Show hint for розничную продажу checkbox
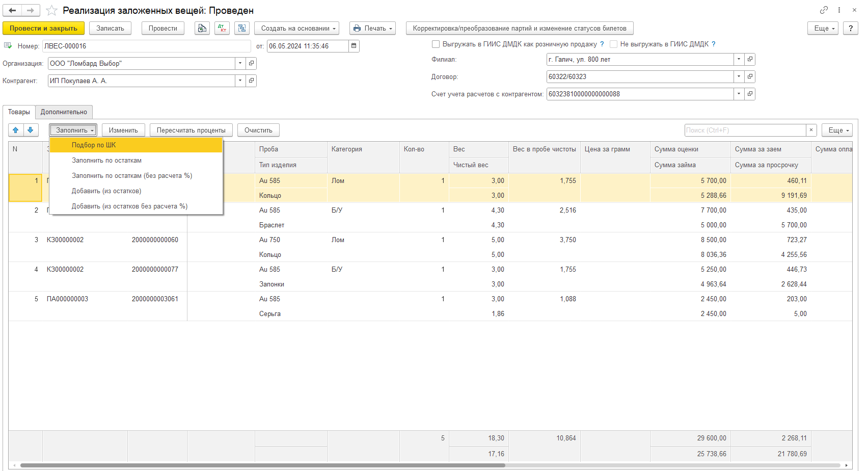 coord(602,44)
